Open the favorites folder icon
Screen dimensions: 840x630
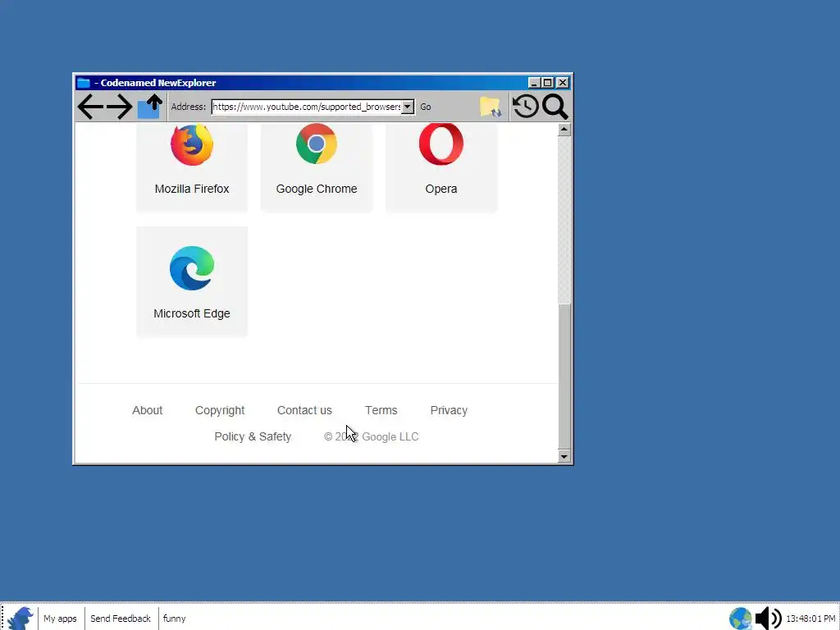pos(491,107)
